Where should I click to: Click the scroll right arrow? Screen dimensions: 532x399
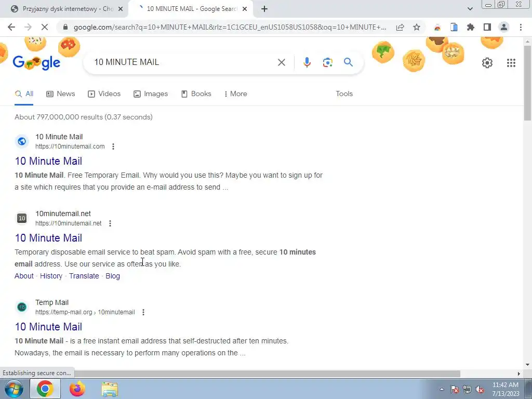tap(519, 374)
